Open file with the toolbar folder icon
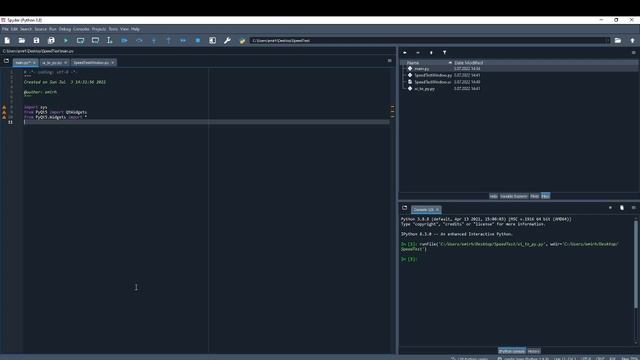This screenshot has width=640, height=360. tap(22, 40)
